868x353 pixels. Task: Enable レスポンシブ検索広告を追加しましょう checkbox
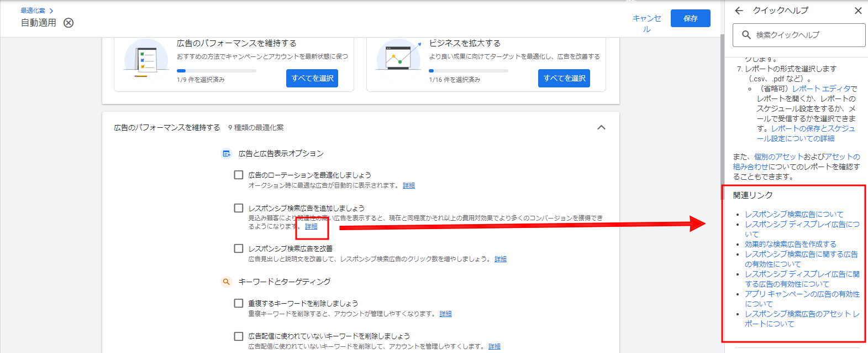(x=239, y=208)
